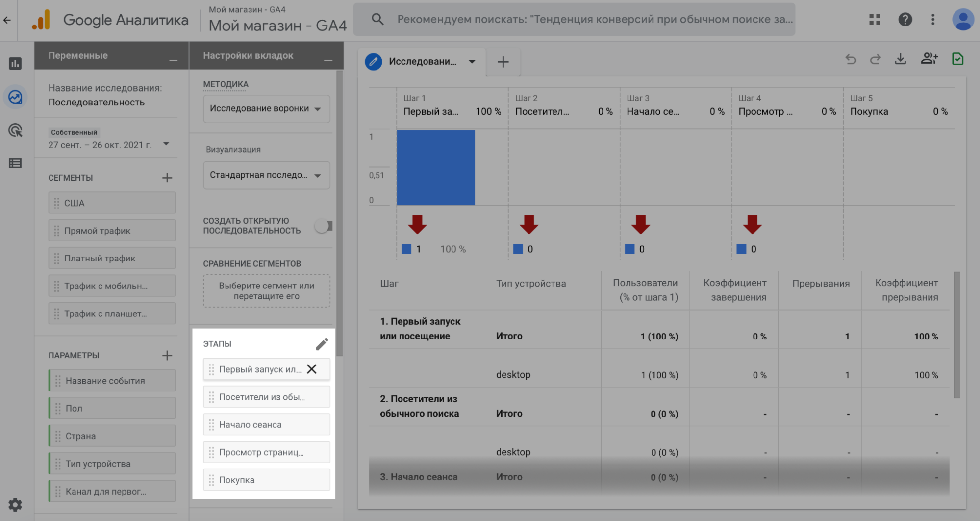Screen dimensions: 980x521
Task: Click red abandonment arrow under step 4
Action: 752,224
